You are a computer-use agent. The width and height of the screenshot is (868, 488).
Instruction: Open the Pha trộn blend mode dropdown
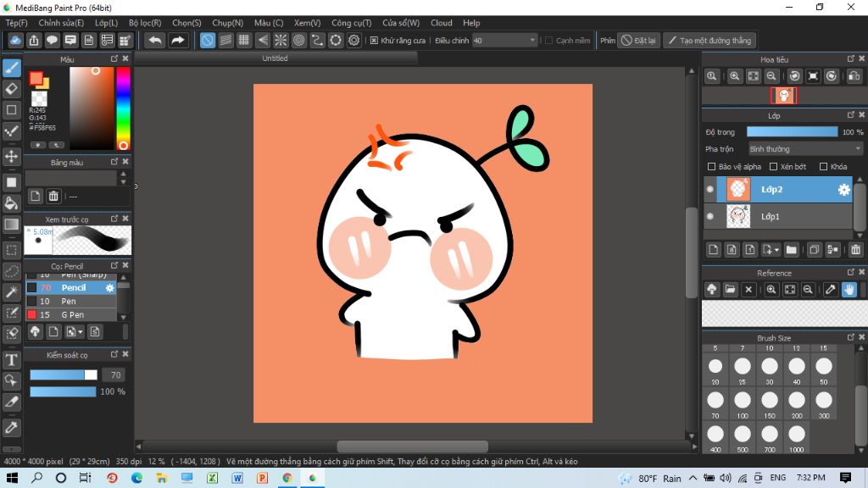[805, 149]
